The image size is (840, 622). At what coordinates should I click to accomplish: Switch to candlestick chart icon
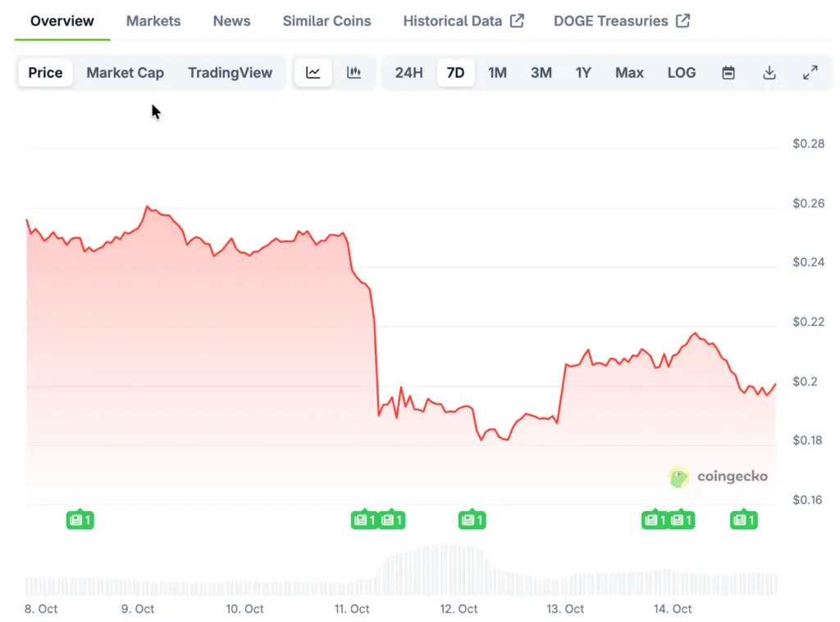click(354, 72)
